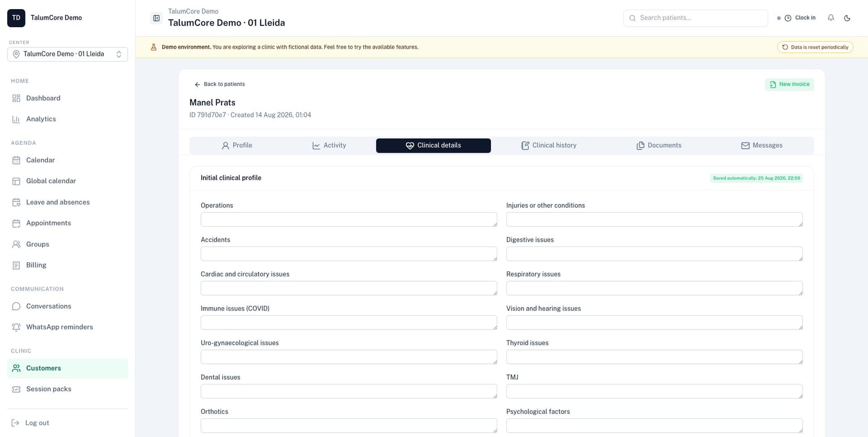Click the Psychological factors field

click(x=654, y=426)
